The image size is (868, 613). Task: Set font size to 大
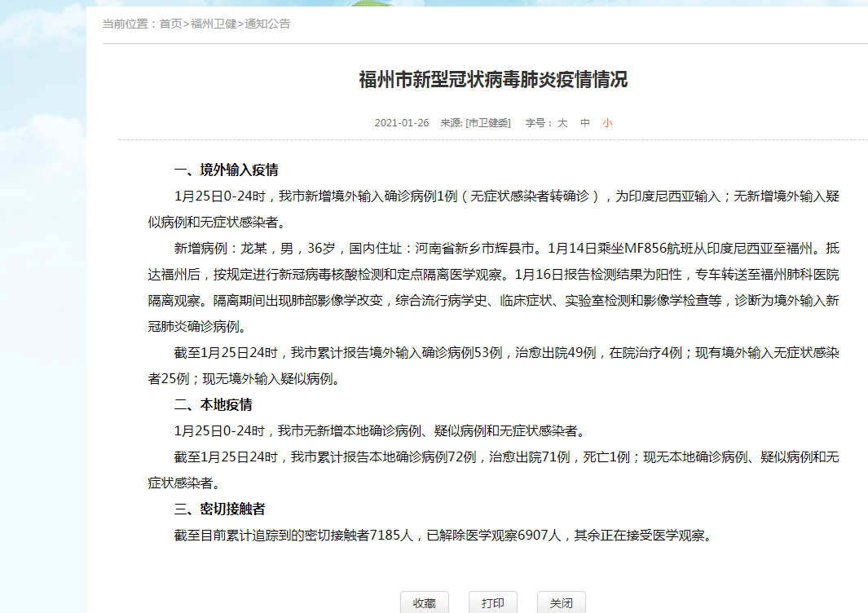click(x=562, y=123)
